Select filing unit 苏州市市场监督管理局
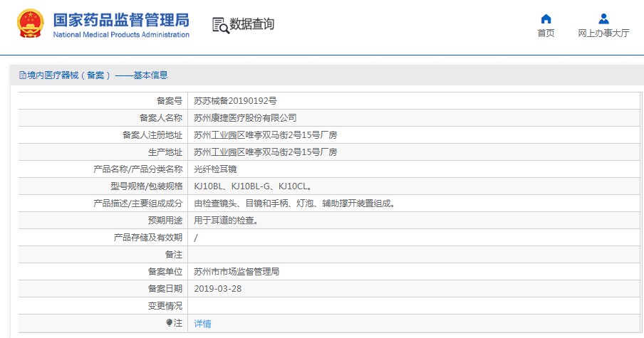The image size is (644, 338). click(237, 272)
